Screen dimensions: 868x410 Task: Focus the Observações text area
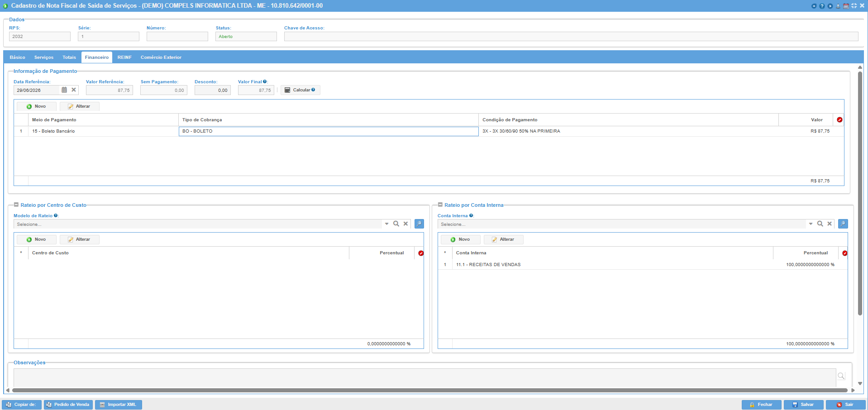(424, 378)
